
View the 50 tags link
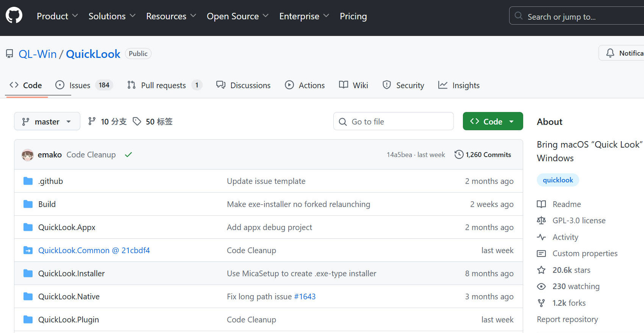click(153, 121)
